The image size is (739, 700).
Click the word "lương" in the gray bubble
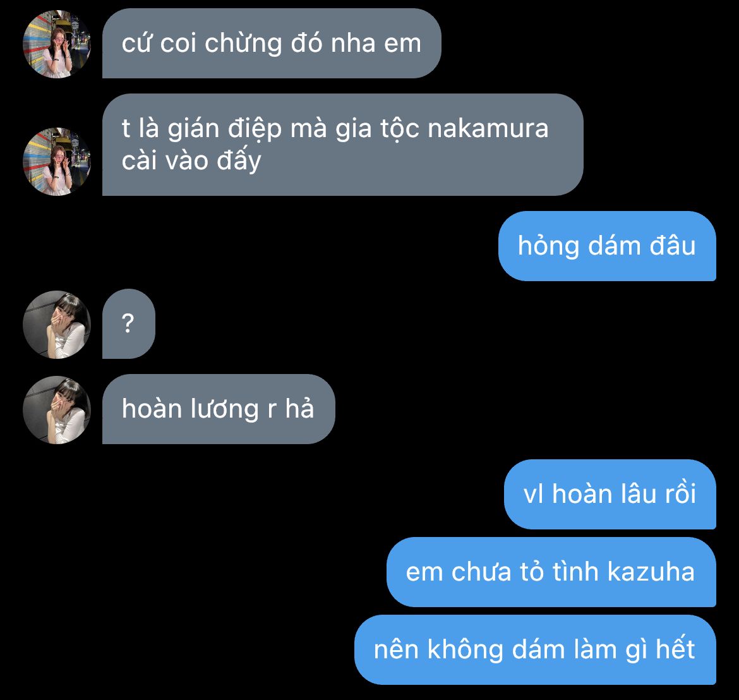(224, 409)
